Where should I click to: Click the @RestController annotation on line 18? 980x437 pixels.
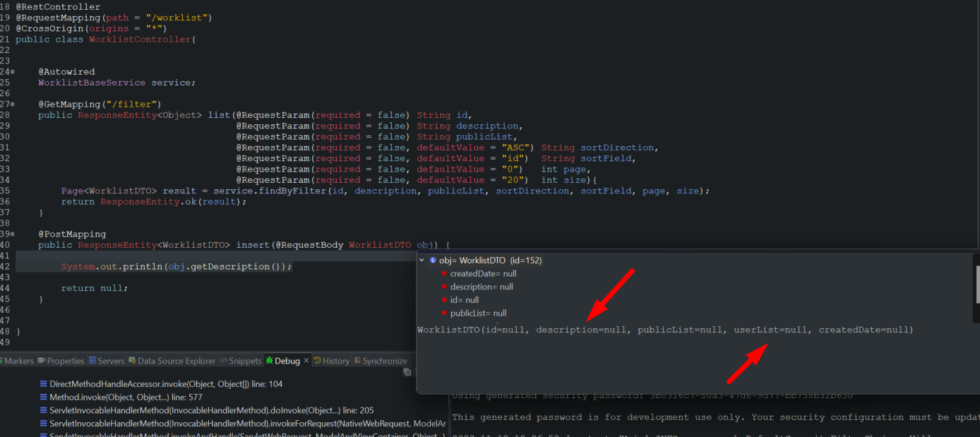coord(58,7)
